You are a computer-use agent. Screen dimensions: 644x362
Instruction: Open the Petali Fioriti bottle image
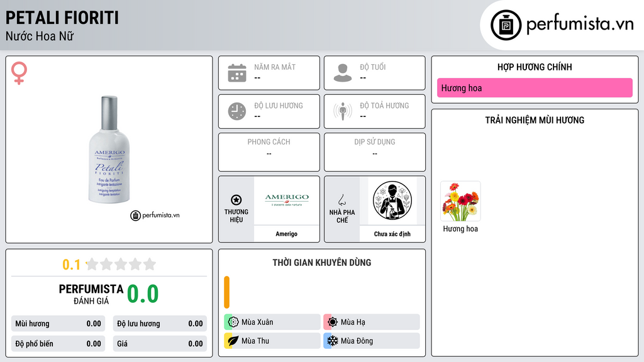pos(109,150)
